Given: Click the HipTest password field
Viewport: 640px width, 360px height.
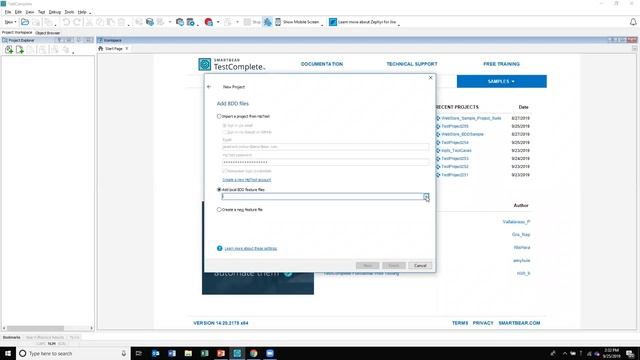Looking at the screenshot, I should point(325,162).
